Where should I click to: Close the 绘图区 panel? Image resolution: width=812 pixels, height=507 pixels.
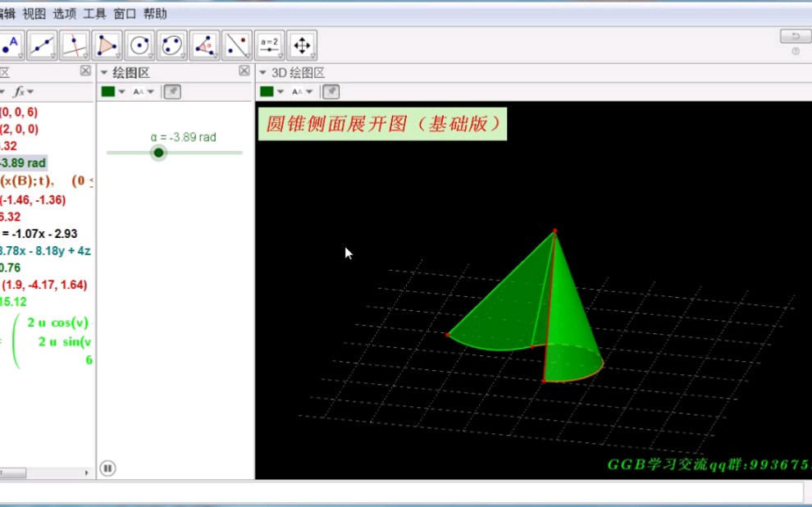pos(243,72)
